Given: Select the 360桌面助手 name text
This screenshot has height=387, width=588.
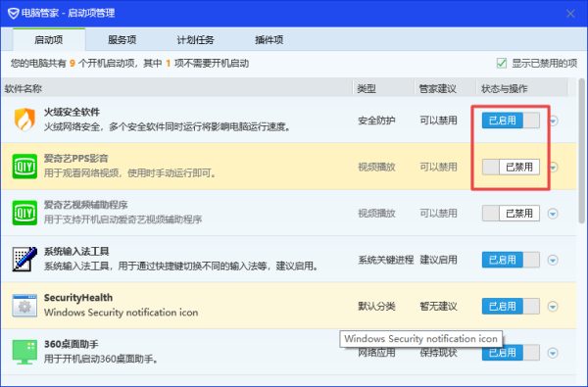Looking at the screenshot, I should point(72,344).
